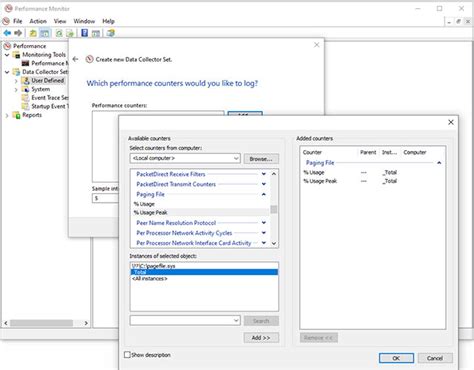Screen dimensions: 474x370
Task: Open the Action menu
Action: [x=38, y=21]
